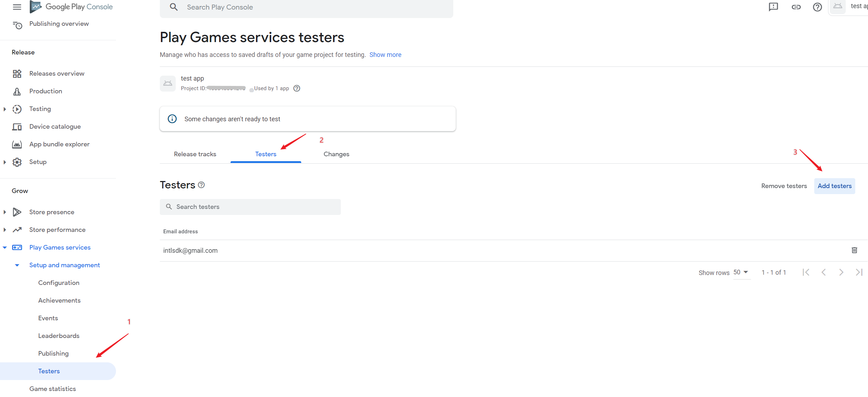Select the Show rows 50 dropdown
This screenshot has width=868, height=397.
tap(741, 271)
